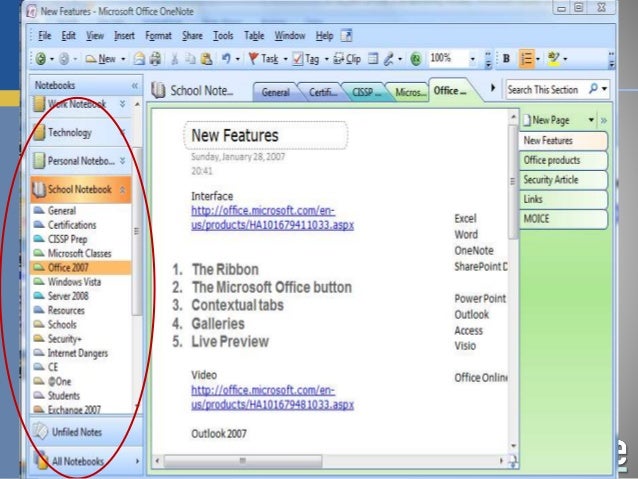
Task: Open the Video office.microsoft.com link
Action: 272,397
